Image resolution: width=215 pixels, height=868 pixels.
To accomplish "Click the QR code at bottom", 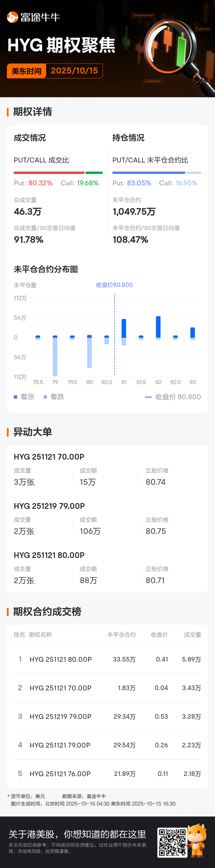I will pos(172,842).
